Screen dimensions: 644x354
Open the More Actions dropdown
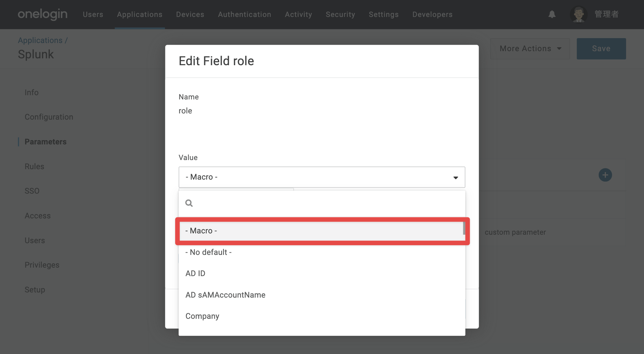[530, 49]
